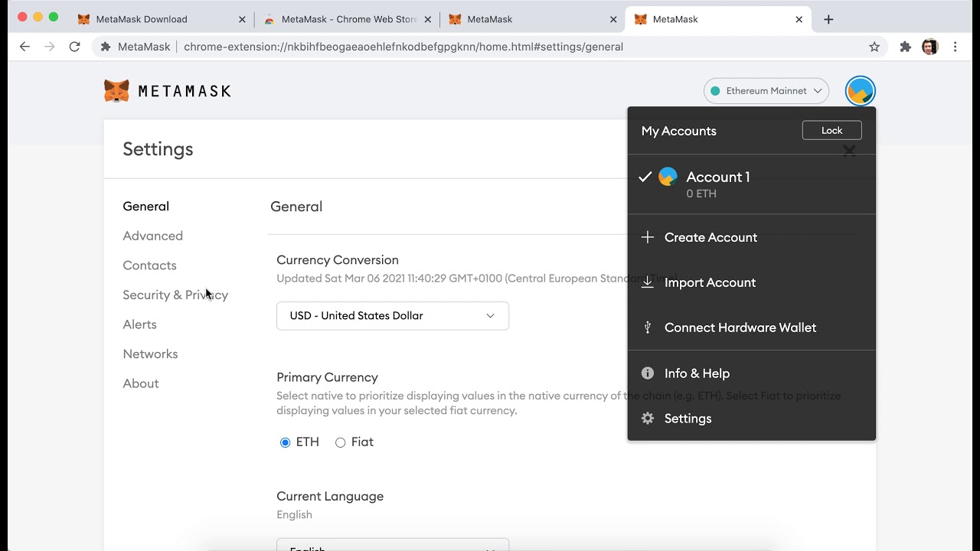Switch to MetaMask - Chrome Web Store tab
980x551 pixels.
click(347, 19)
